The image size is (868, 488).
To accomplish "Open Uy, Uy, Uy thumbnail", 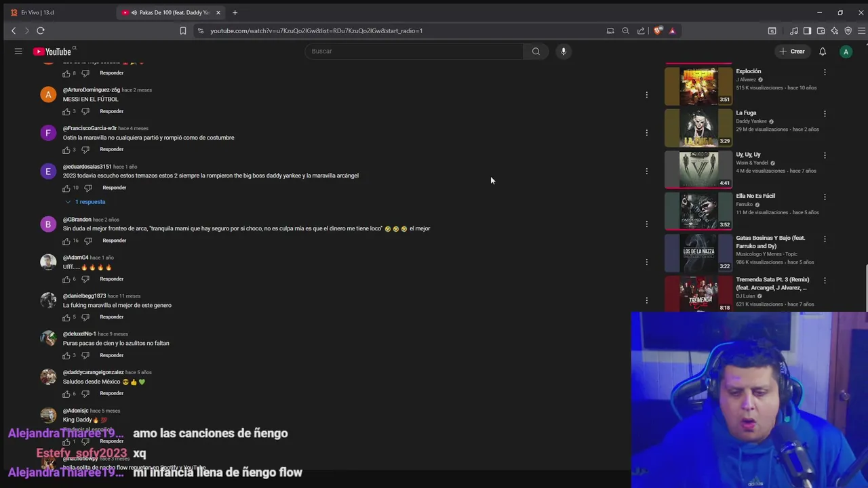I will coord(698,169).
